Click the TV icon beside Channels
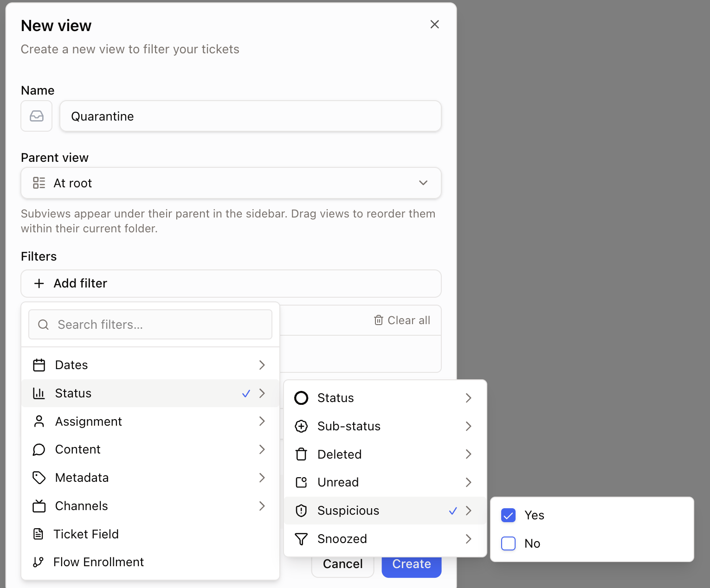 pyautogui.click(x=39, y=506)
